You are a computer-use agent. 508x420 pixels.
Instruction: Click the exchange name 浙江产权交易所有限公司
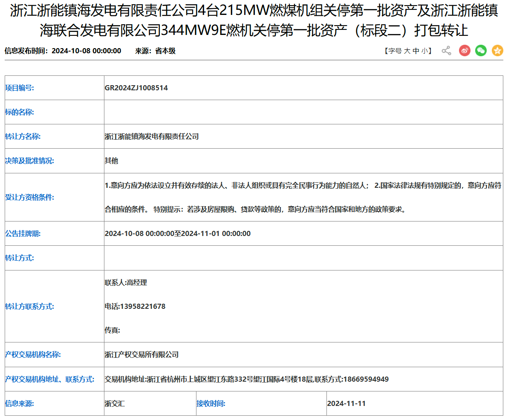tap(141, 354)
